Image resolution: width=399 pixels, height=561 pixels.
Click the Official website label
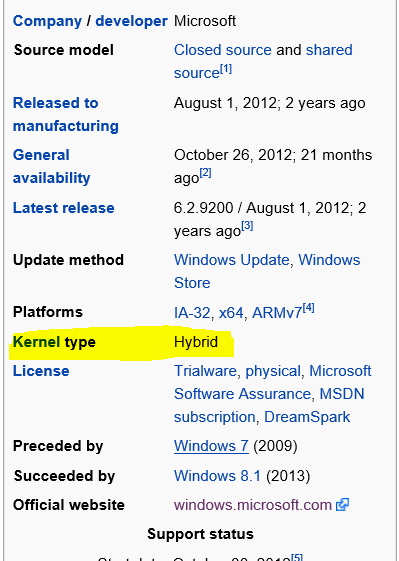tap(69, 505)
